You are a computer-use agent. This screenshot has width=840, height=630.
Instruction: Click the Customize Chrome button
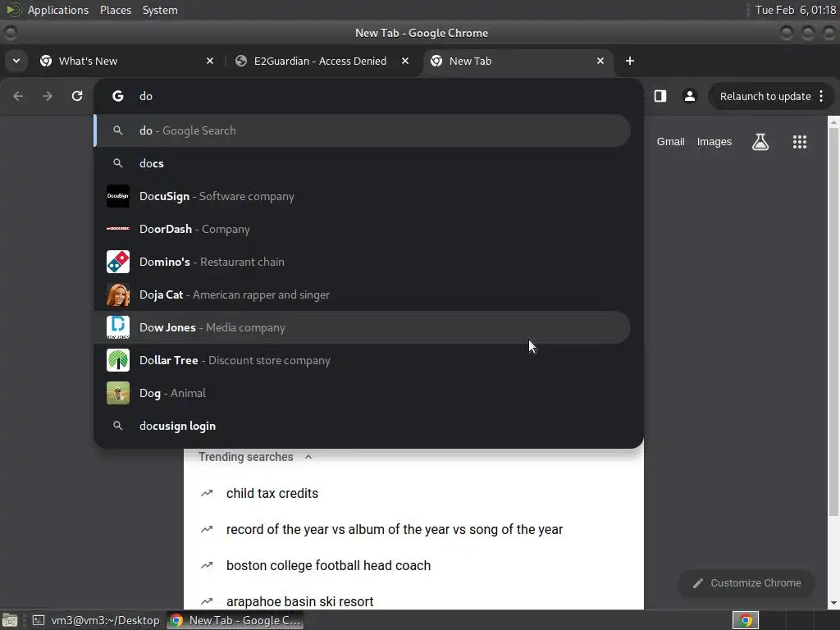(746, 583)
